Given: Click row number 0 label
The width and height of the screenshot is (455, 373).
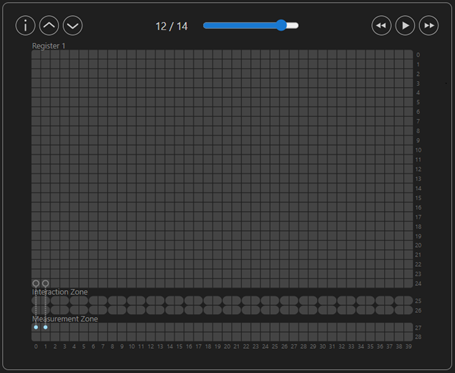Looking at the screenshot, I should tap(418, 55).
